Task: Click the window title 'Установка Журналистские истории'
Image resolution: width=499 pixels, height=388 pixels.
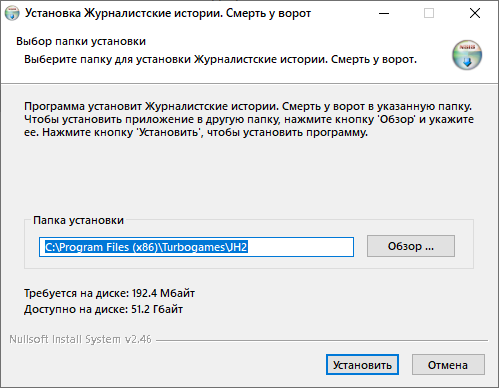Action: click(x=168, y=13)
